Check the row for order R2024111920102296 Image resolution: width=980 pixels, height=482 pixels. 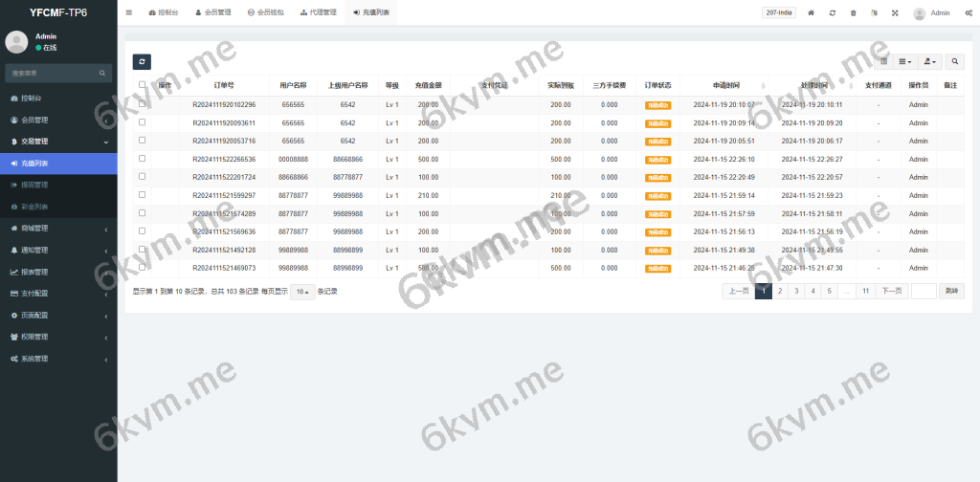pyautogui.click(x=143, y=104)
